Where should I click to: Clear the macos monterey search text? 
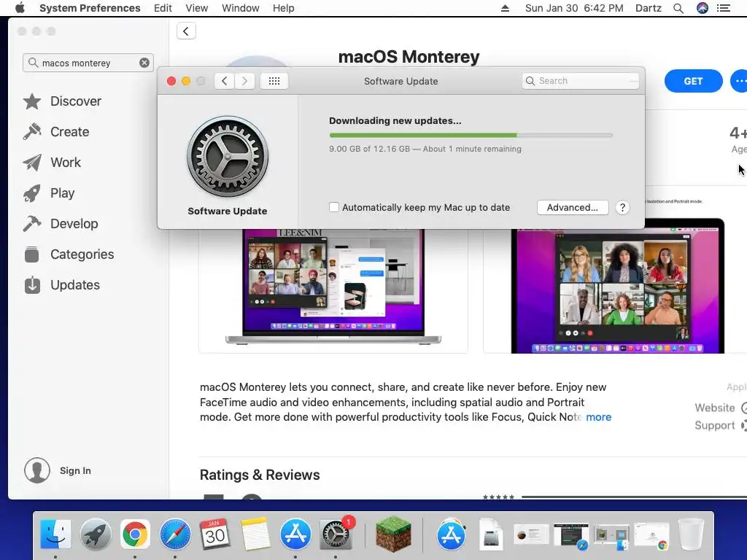point(144,63)
